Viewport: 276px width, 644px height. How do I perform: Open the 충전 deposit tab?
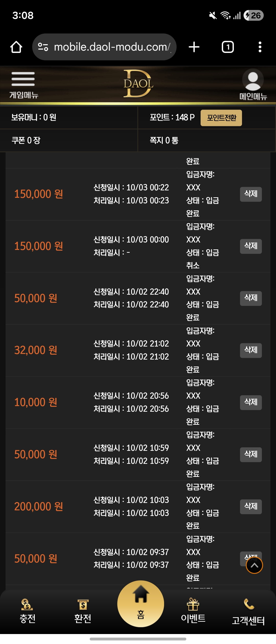27,611
